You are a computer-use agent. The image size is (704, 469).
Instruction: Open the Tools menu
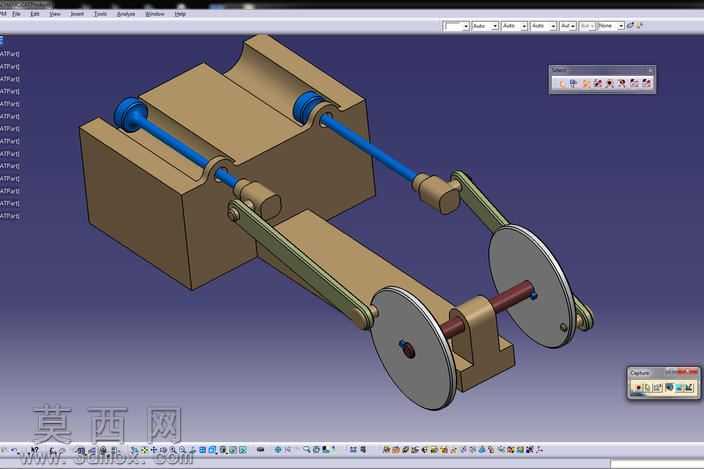point(100,14)
